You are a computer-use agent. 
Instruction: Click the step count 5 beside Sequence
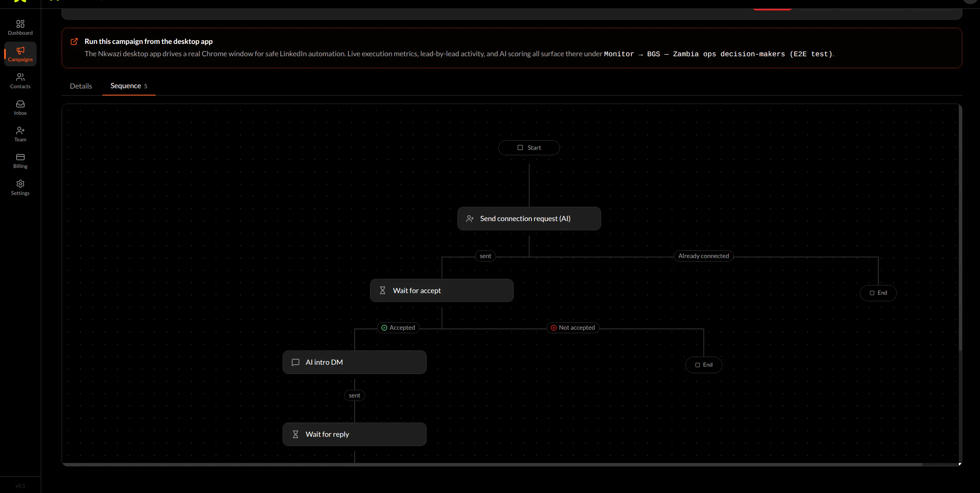[x=146, y=86]
